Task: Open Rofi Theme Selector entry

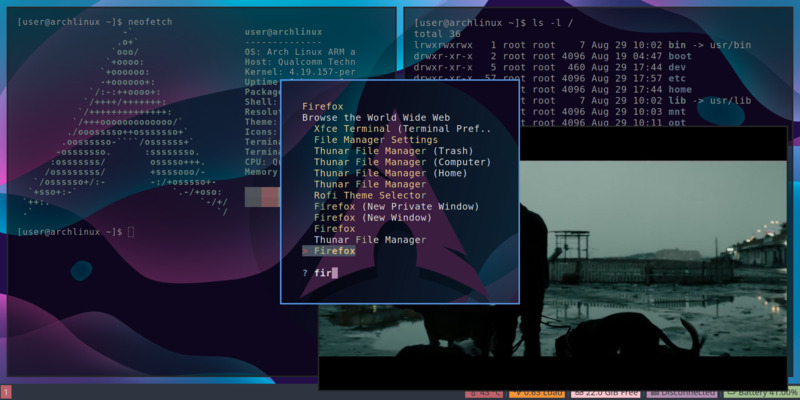Action: click(x=370, y=195)
